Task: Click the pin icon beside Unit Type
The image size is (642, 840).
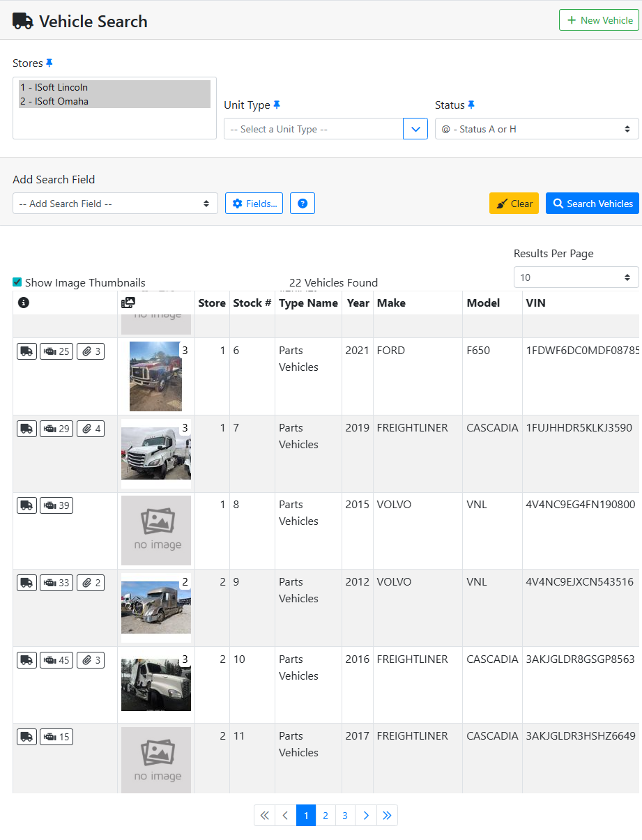Action: pyautogui.click(x=277, y=105)
